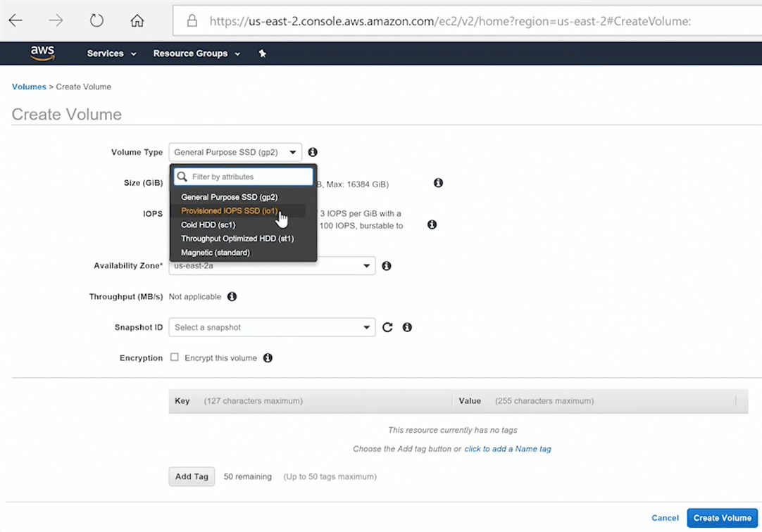Click the AWS logo home icon
Screen dimensions: 762x532
click(42, 53)
